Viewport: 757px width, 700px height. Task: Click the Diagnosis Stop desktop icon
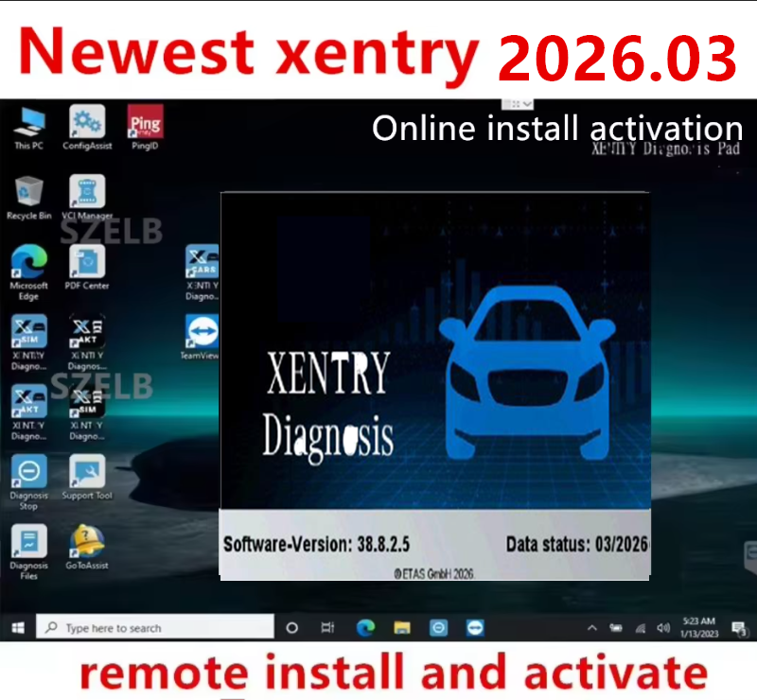29,482
